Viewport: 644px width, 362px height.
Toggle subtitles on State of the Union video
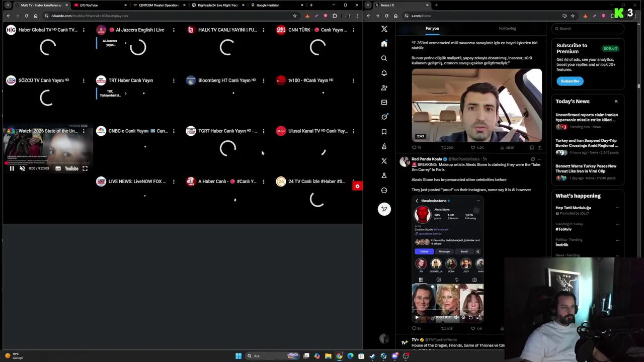pos(58,168)
